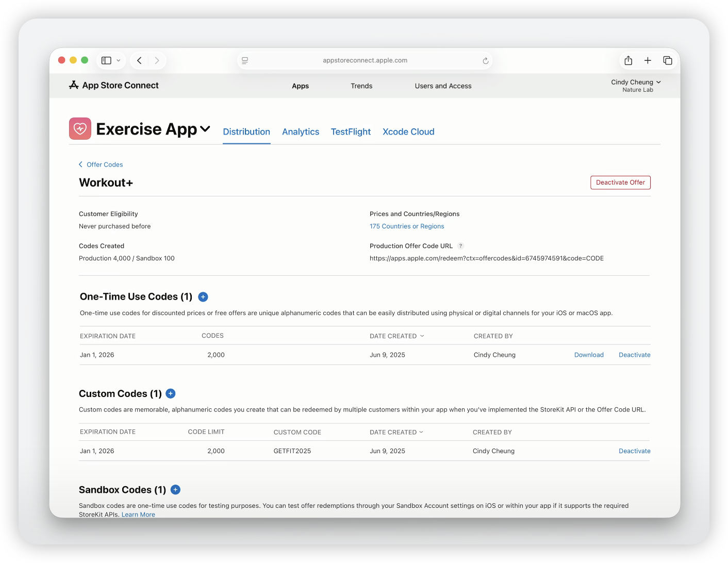Show the tab overview icon
The width and height of the screenshot is (728, 563).
tap(668, 60)
